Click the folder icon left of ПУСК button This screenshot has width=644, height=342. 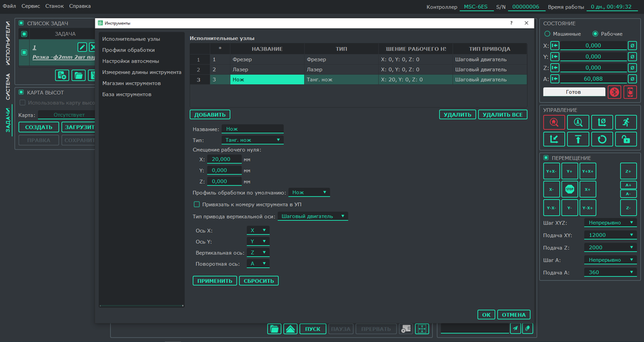[x=274, y=329]
